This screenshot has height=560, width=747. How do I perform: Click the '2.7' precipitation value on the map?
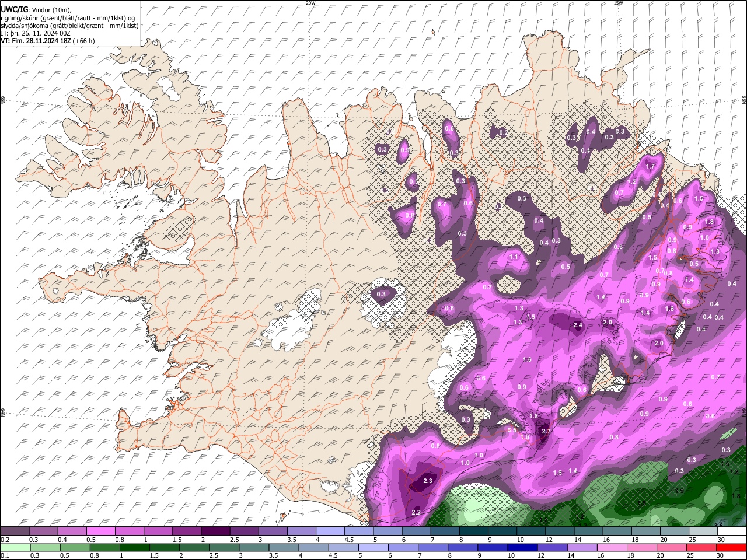[546, 431]
